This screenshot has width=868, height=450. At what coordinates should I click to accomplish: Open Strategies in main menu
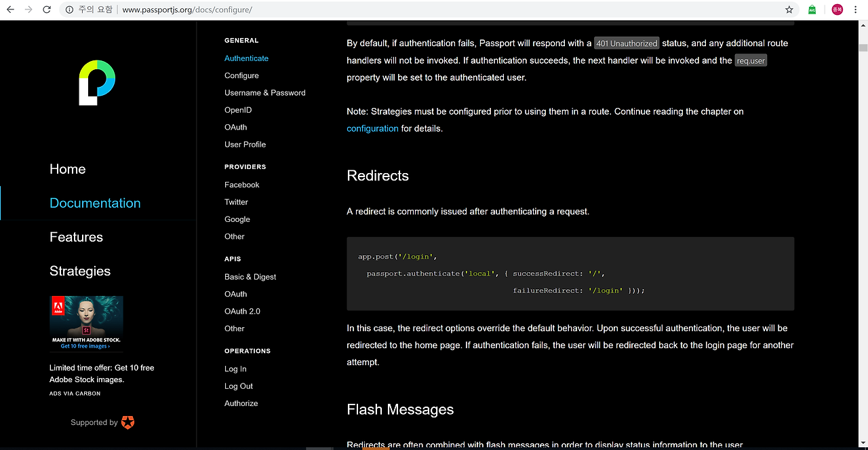pyautogui.click(x=80, y=271)
